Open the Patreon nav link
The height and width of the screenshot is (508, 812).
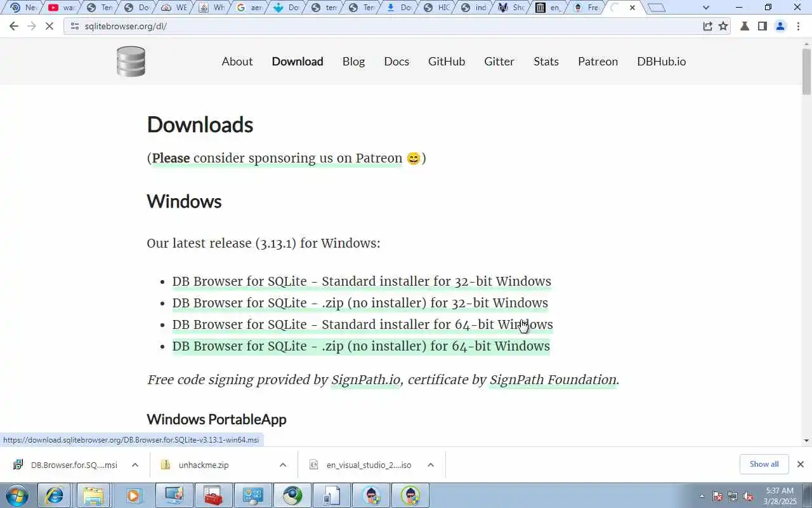click(x=598, y=62)
